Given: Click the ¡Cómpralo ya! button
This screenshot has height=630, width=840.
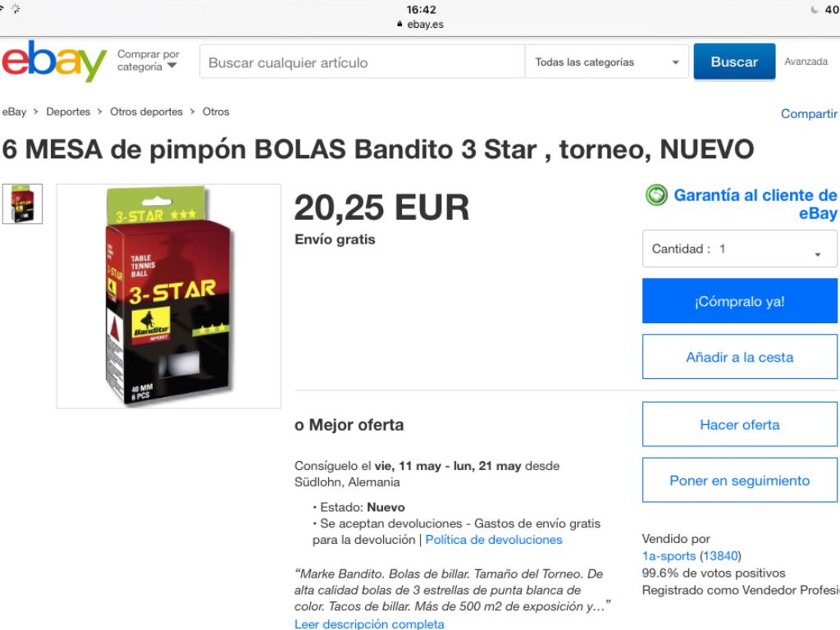Looking at the screenshot, I should (x=739, y=301).
